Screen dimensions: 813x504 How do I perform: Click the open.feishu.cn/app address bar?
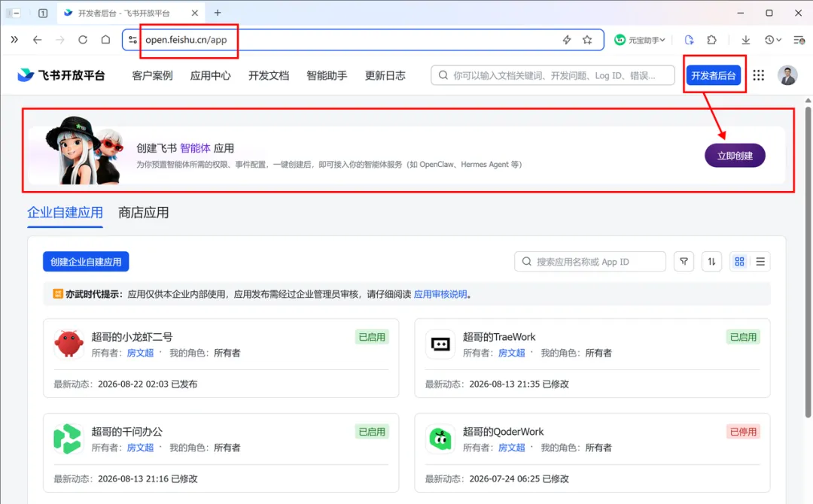tap(363, 40)
